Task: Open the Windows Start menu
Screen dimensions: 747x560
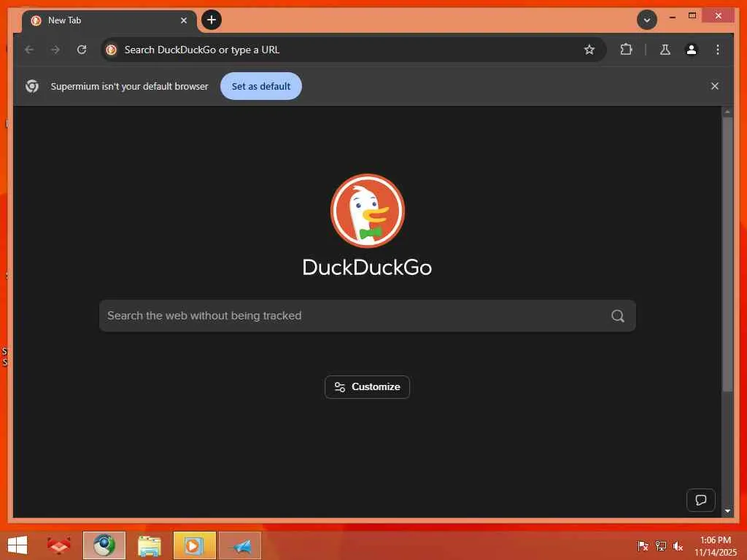Action: 18,545
